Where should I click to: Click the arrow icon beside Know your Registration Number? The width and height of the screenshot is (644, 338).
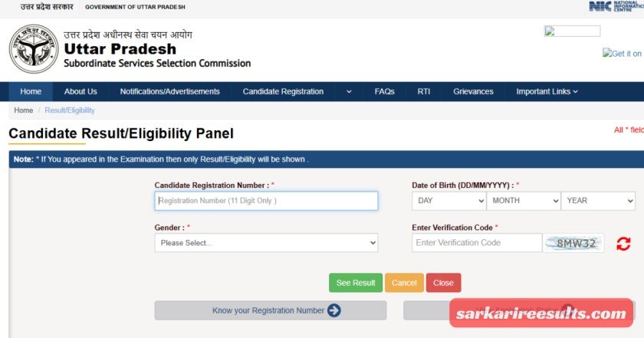[x=333, y=310]
